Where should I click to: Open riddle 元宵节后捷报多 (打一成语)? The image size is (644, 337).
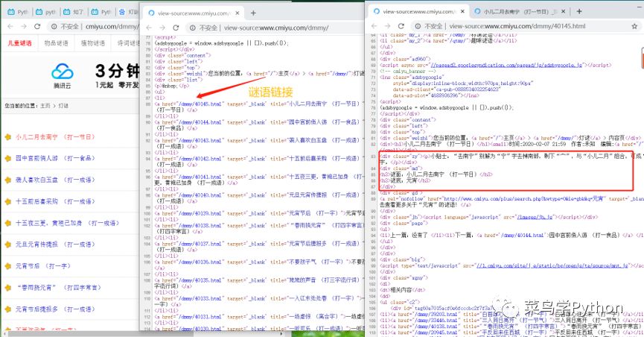coord(55,309)
